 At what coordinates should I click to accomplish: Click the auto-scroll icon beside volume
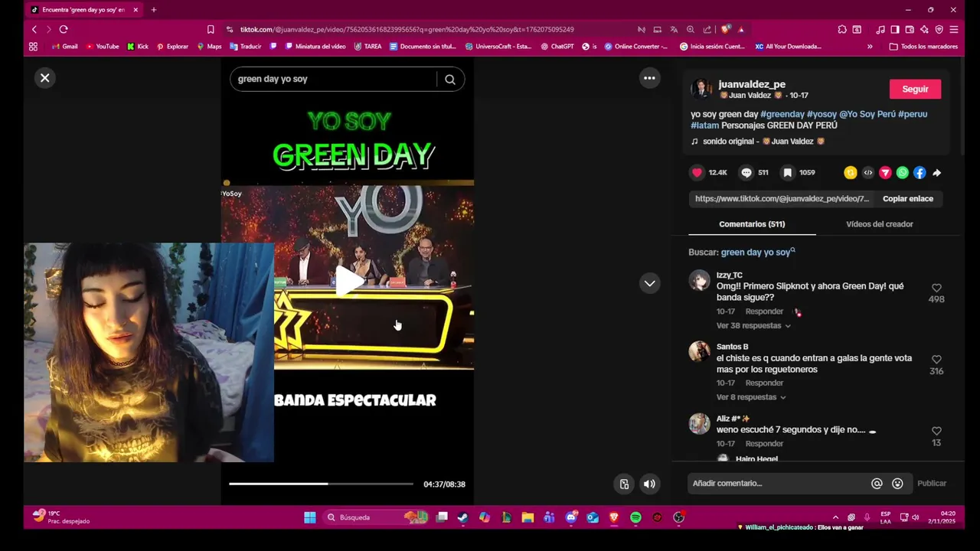coord(624,484)
